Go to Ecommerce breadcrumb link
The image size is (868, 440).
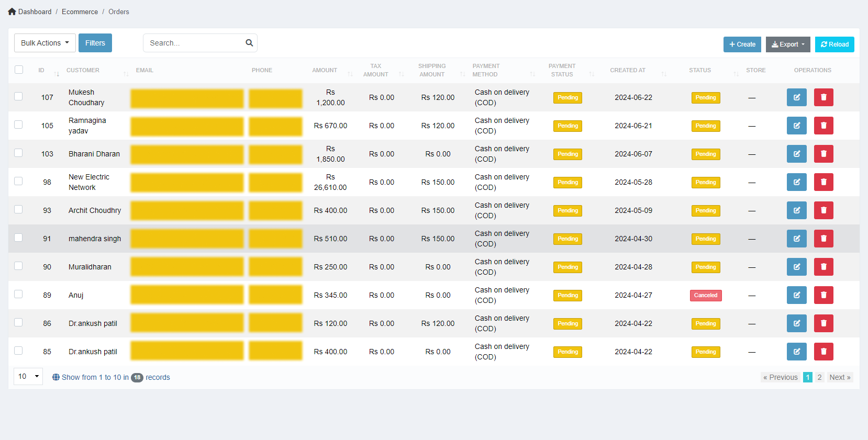[x=80, y=12]
